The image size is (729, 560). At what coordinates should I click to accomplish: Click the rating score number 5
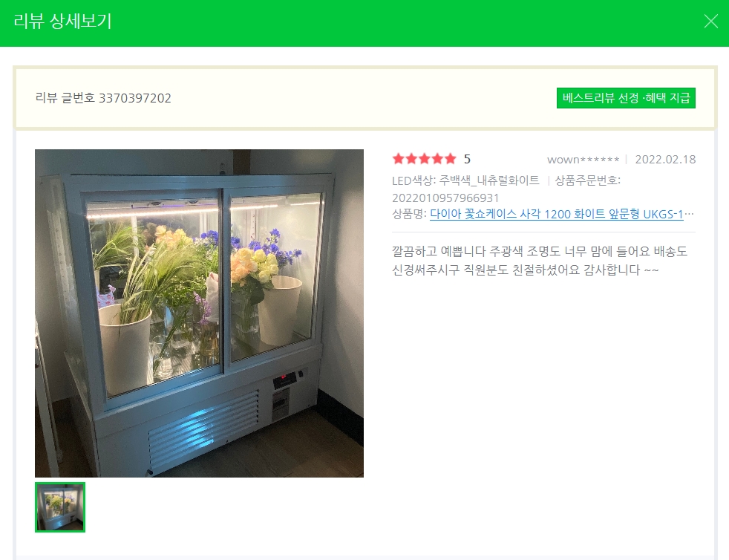(467, 160)
